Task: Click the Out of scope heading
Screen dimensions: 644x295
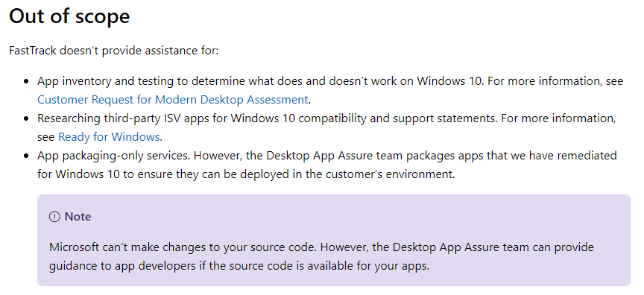Action: 69,16
